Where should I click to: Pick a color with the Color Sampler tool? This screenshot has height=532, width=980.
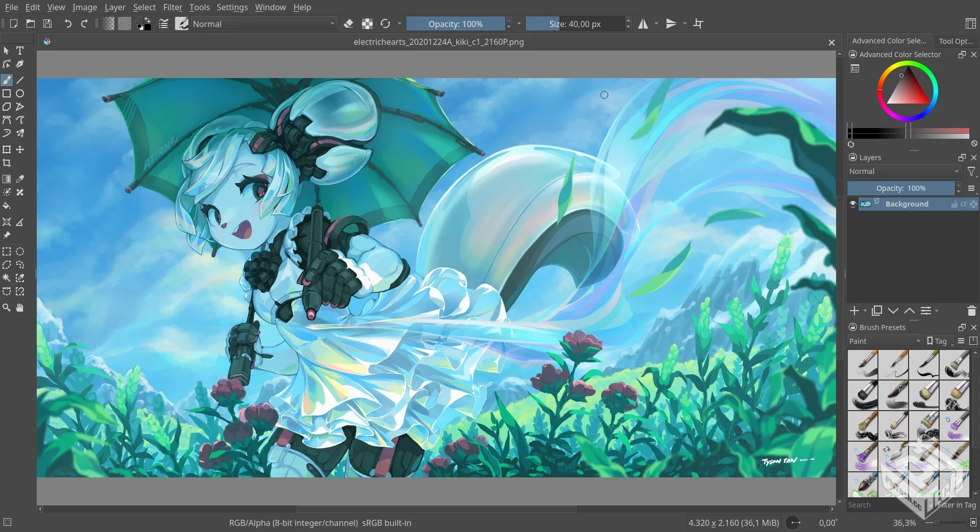click(20, 179)
